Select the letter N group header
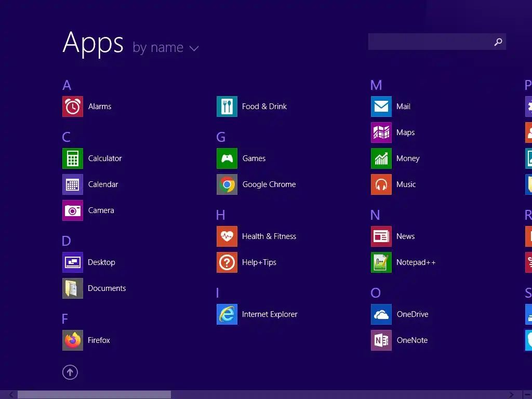Screen dimensions: 532x399 point(375,215)
